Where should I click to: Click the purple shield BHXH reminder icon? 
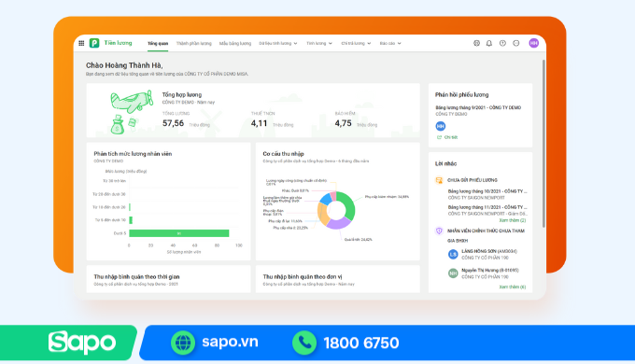point(439,231)
